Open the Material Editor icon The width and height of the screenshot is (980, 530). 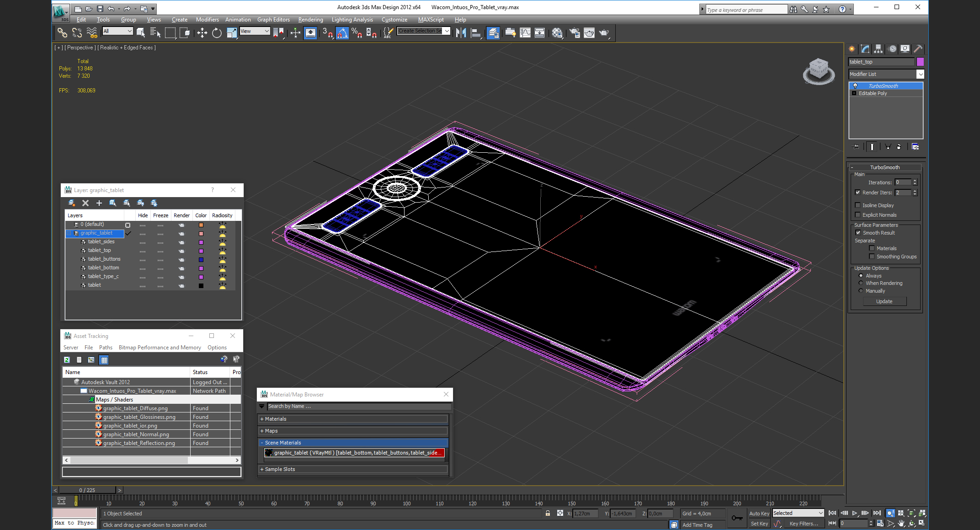pyautogui.click(x=557, y=32)
